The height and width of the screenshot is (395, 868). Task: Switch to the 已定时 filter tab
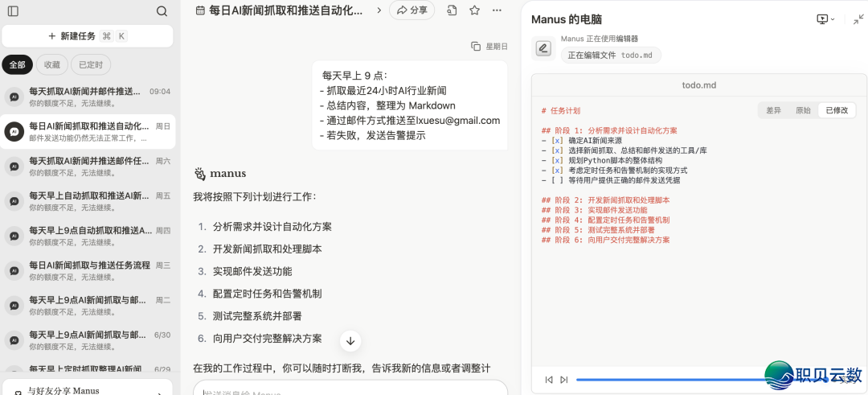pos(91,65)
